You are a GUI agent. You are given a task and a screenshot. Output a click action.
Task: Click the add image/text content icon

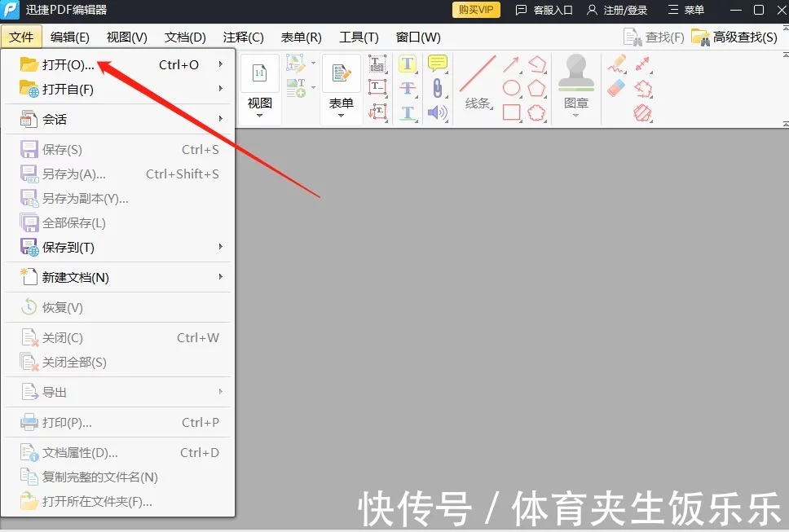296,87
